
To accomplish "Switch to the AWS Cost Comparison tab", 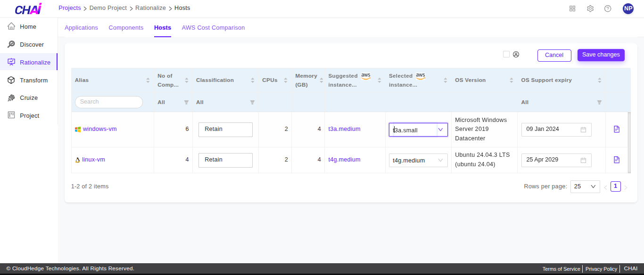I will coord(213,28).
